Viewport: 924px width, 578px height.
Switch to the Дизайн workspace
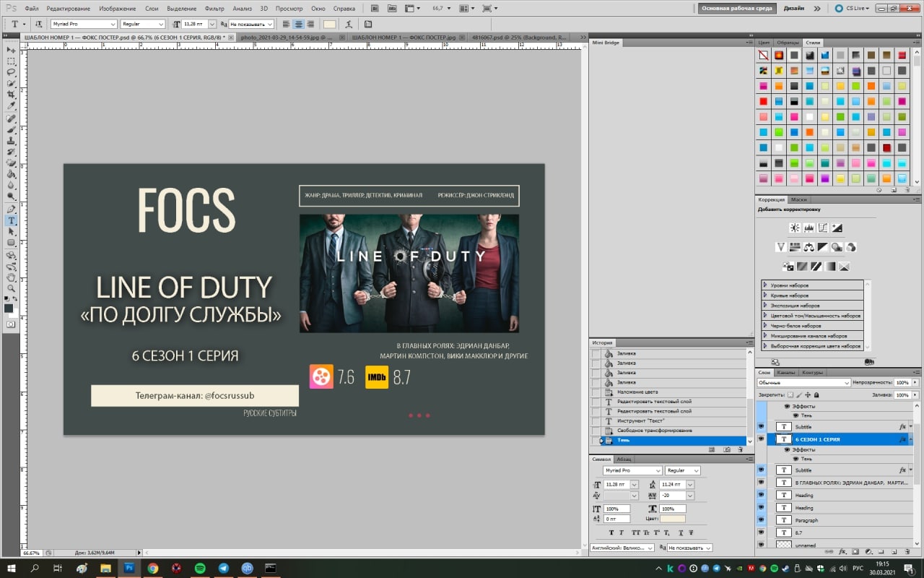pos(793,9)
